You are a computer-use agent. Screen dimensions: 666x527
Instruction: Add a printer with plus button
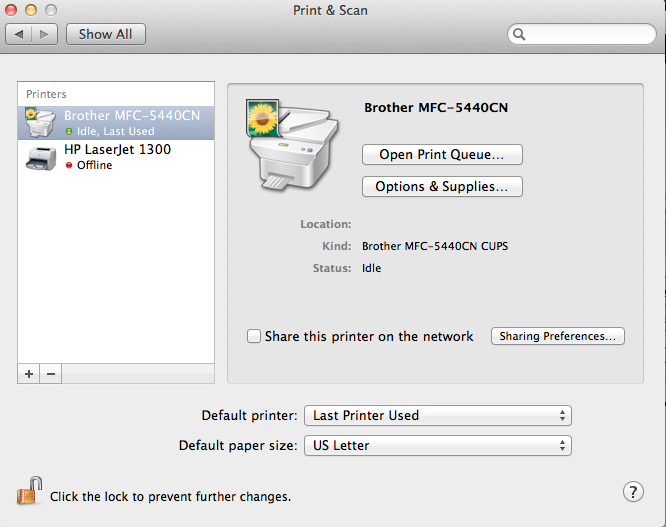pos(29,374)
